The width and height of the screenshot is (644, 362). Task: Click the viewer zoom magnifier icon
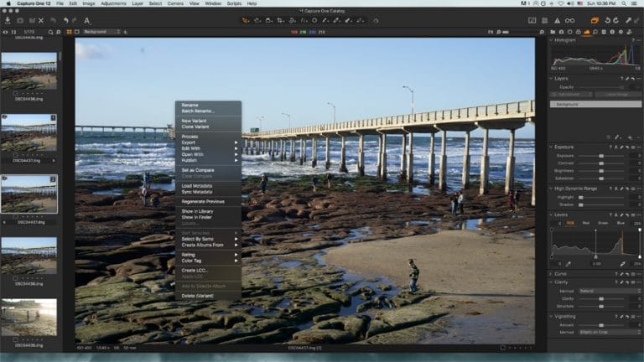[542, 32]
